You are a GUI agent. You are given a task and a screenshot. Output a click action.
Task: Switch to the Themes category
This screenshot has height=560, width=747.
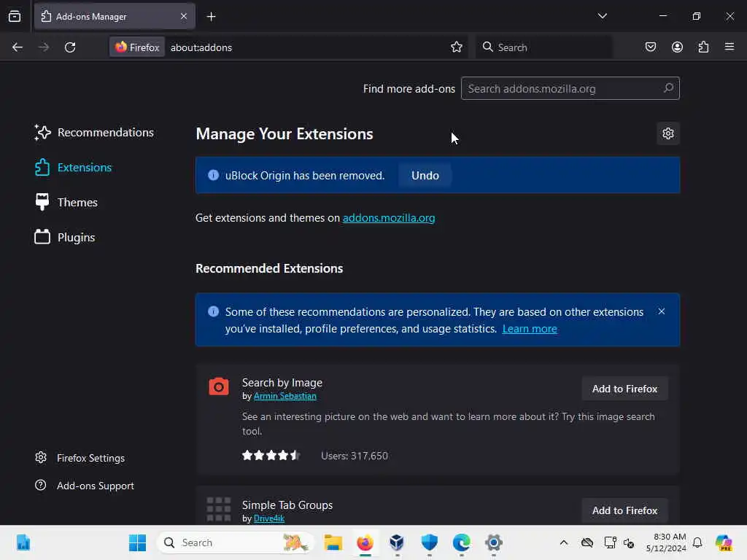coord(66,203)
